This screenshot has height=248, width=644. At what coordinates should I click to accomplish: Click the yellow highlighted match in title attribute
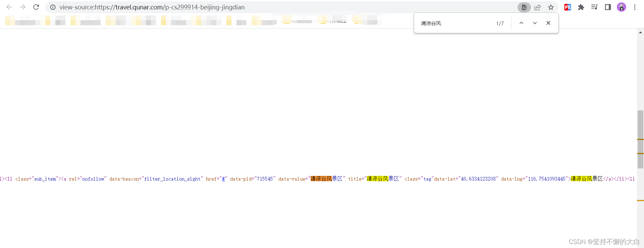pos(378,179)
